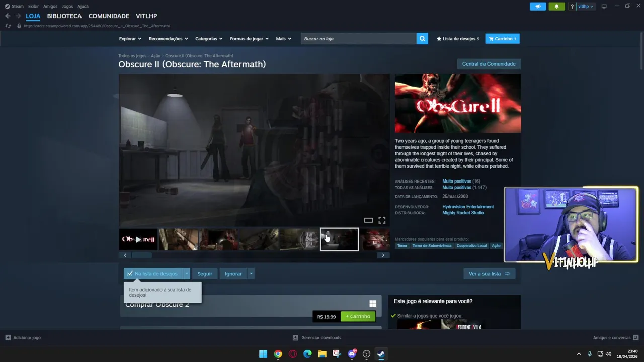644x362 pixels.
Task: Open Lista de desejos wishlist link
Action: tap(458, 39)
